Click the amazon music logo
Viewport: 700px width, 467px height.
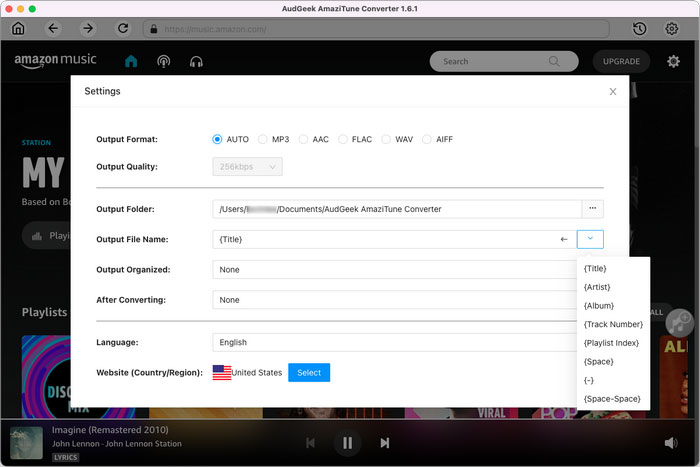[55, 60]
